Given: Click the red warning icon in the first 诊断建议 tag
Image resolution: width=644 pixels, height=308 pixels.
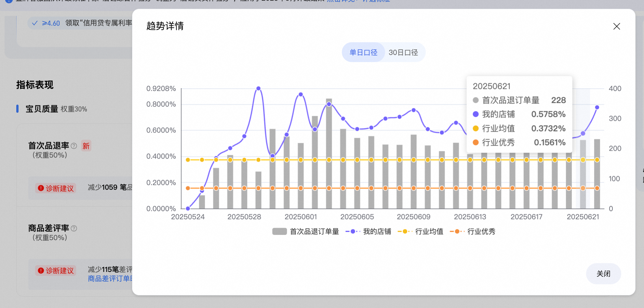Looking at the screenshot, I should (x=41, y=188).
